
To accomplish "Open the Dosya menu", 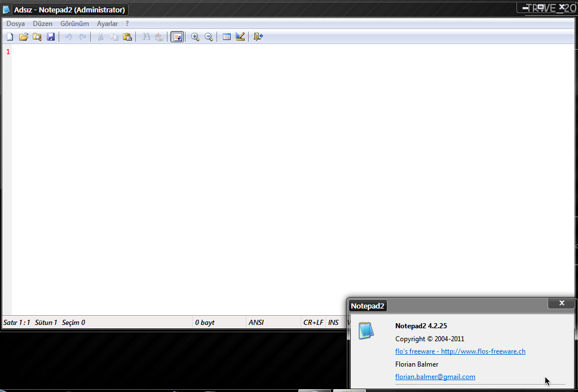I will point(15,24).
